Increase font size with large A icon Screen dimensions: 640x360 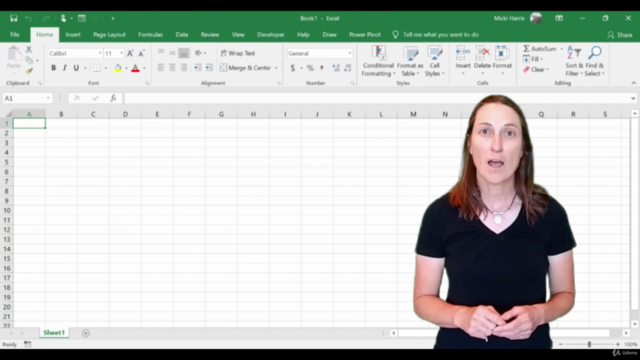pyautogui.click(x=130, y=53)
